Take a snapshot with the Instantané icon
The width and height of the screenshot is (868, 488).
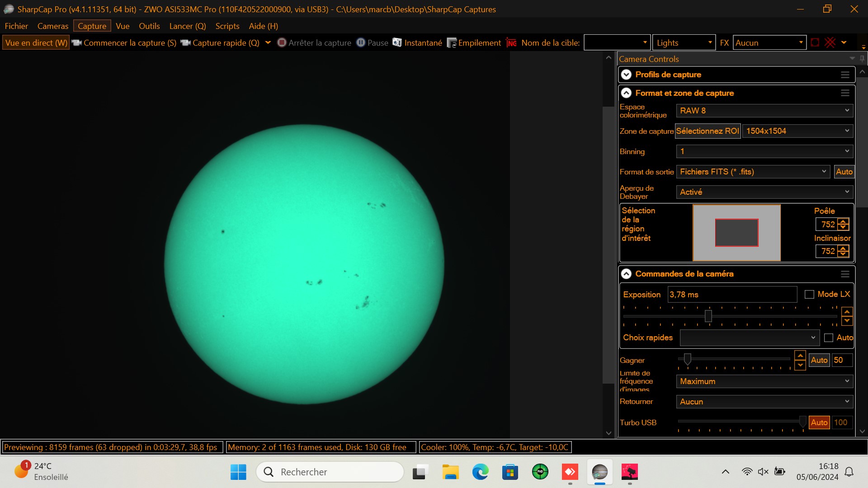point(397,42)
